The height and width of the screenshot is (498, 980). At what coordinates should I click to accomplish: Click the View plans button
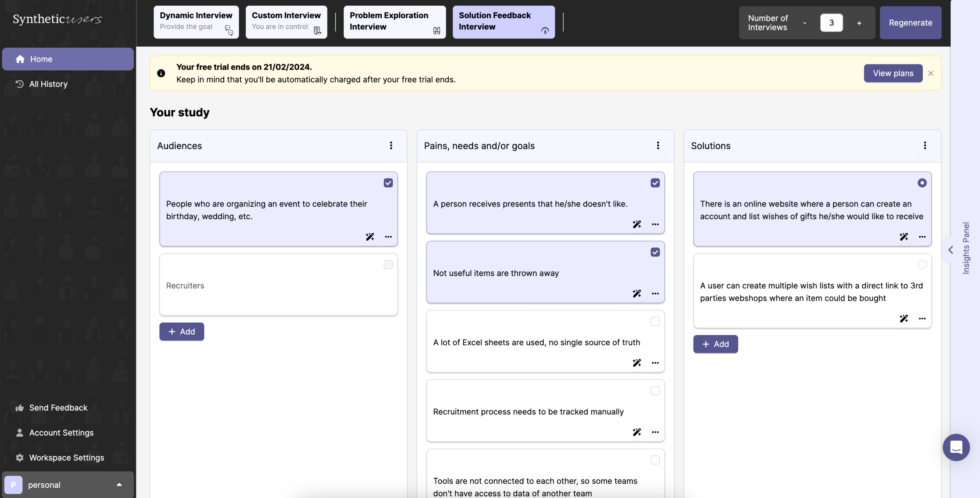coord(893,73)
